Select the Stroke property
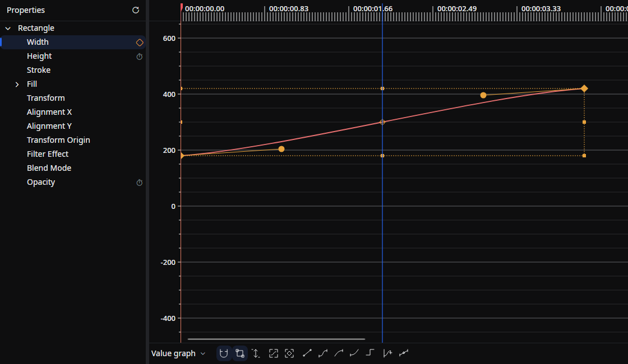 coord(39,70)
